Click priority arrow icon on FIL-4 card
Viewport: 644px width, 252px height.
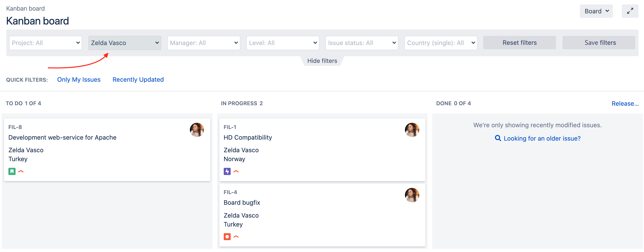236,236
